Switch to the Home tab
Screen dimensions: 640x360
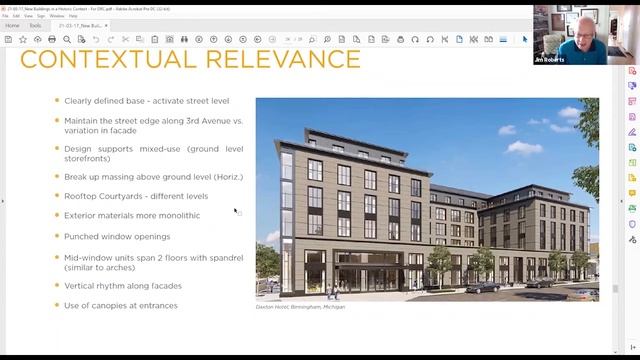[x=12, y=25]
